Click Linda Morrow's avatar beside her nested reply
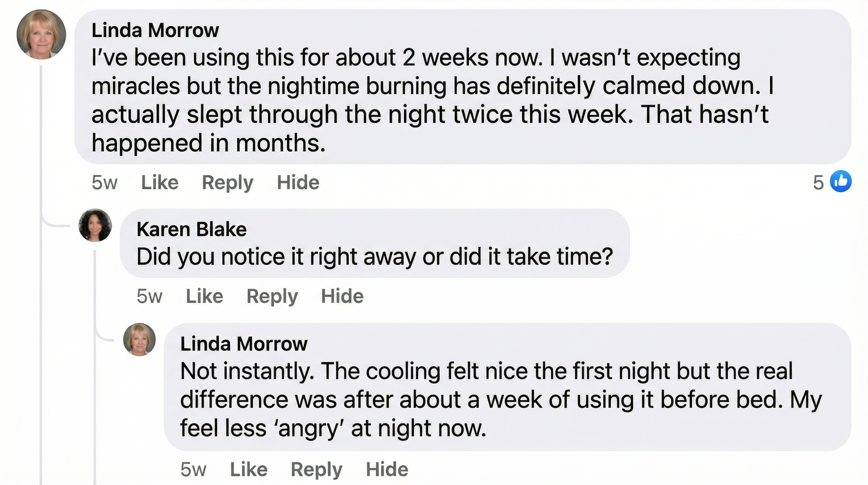Image resolution: width=868 pixels, height=485 pixels. point(139,339)
